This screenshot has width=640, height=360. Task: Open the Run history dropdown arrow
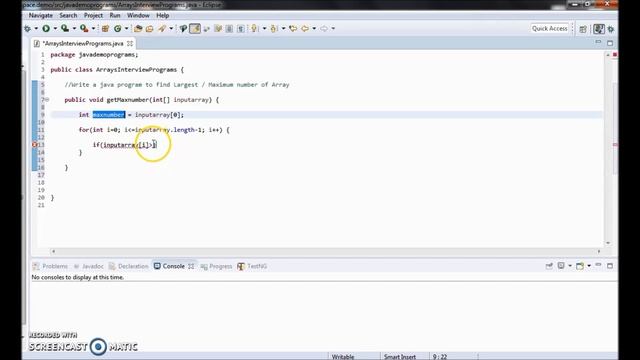(x=55, y=29)
